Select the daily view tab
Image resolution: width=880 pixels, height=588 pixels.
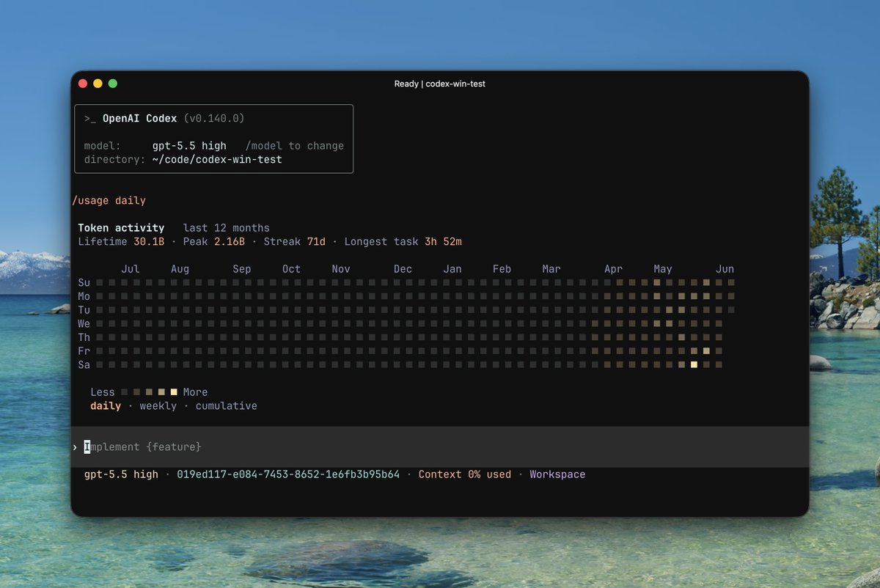pos(106,406)
